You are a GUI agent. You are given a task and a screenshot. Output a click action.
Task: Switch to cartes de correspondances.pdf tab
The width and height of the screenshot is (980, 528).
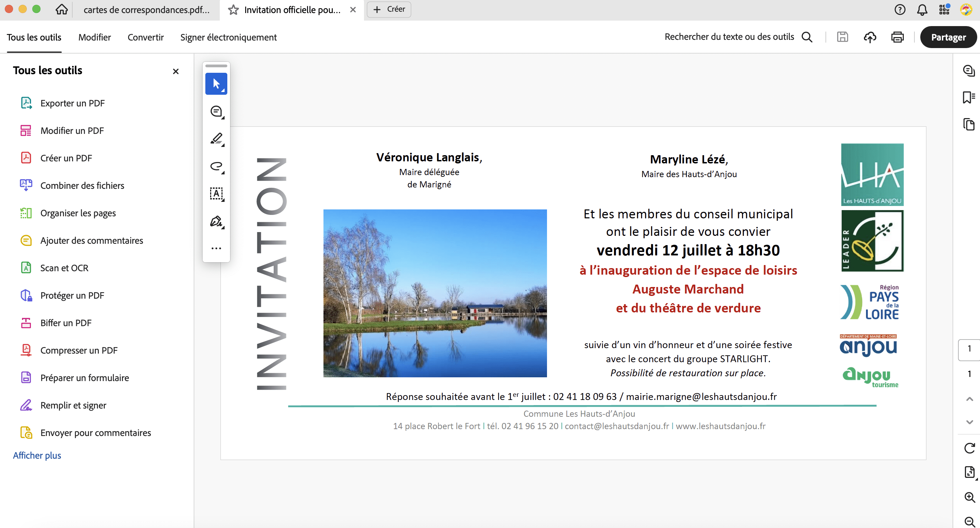tap(146, 10)
